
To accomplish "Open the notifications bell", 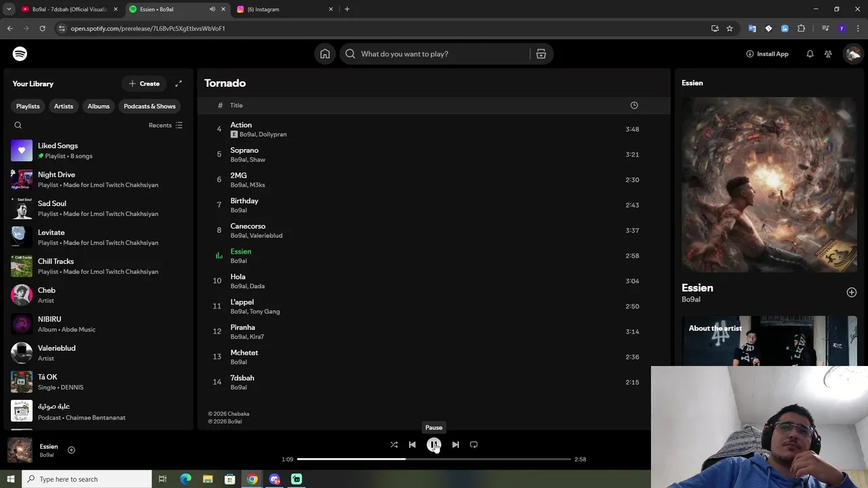I will (810, 54).
